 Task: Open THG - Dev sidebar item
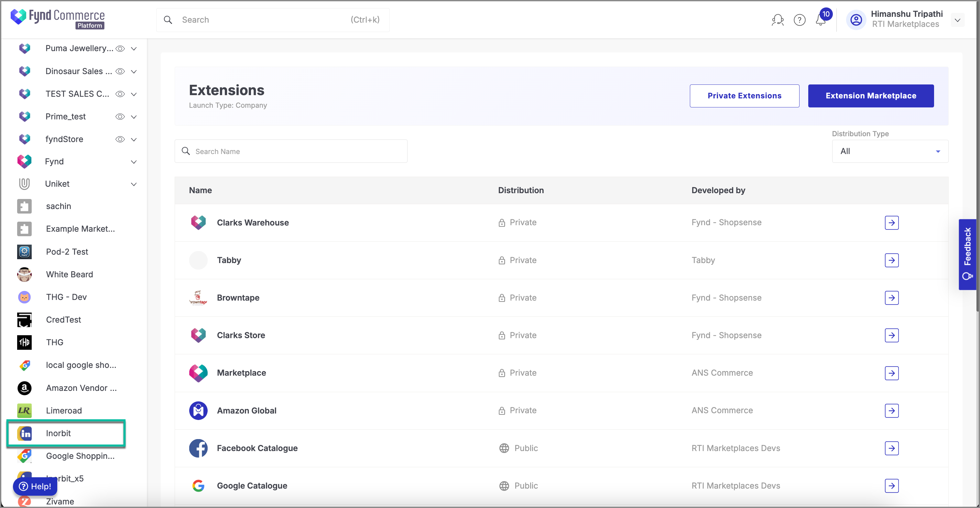tap(66, 297)
